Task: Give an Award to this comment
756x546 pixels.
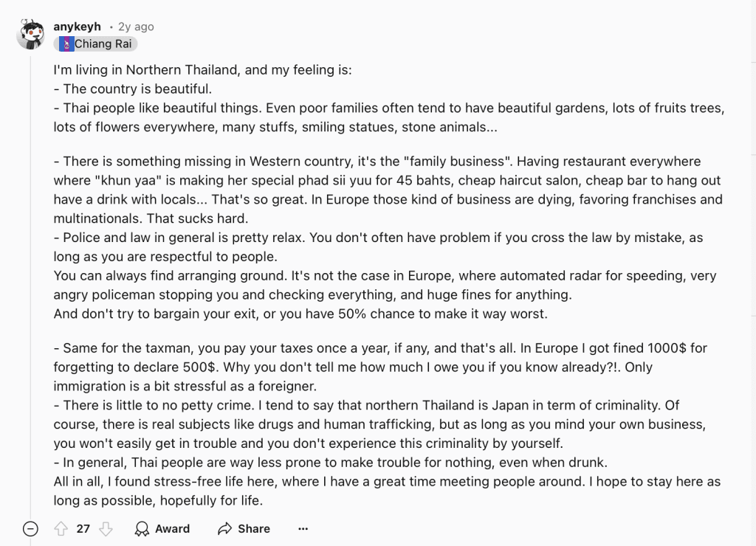Action: tap(162, 528)
